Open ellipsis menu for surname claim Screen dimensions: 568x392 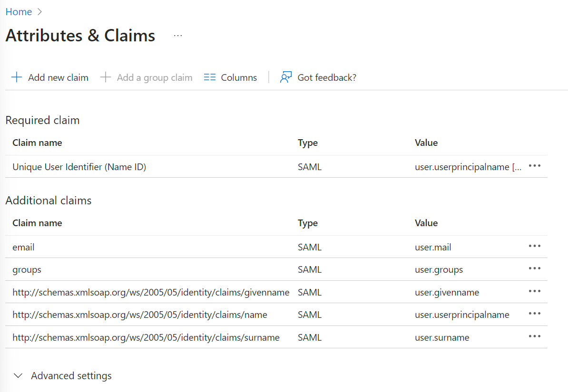[x=535, y=337]
